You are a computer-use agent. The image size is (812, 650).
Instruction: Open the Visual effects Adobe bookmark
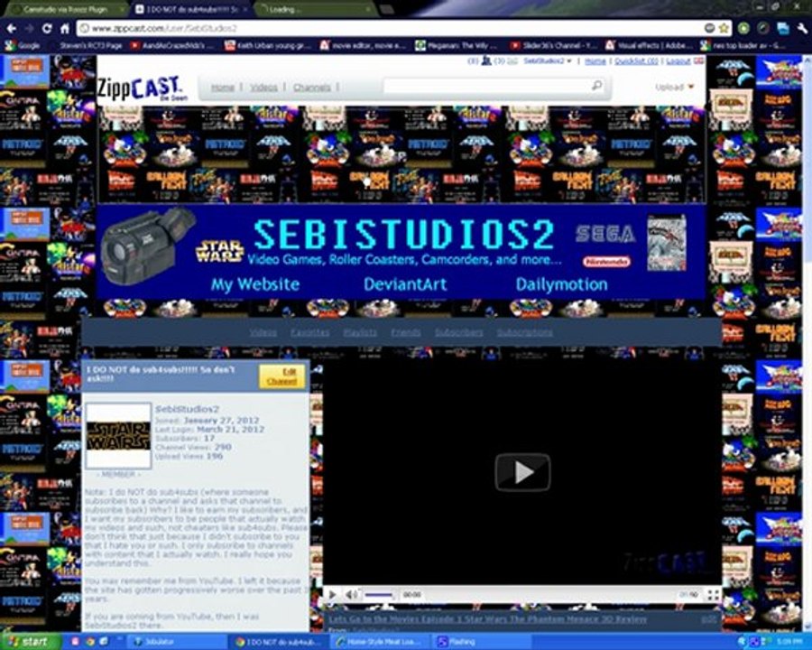pyautogui.click(x=649, y=46)
